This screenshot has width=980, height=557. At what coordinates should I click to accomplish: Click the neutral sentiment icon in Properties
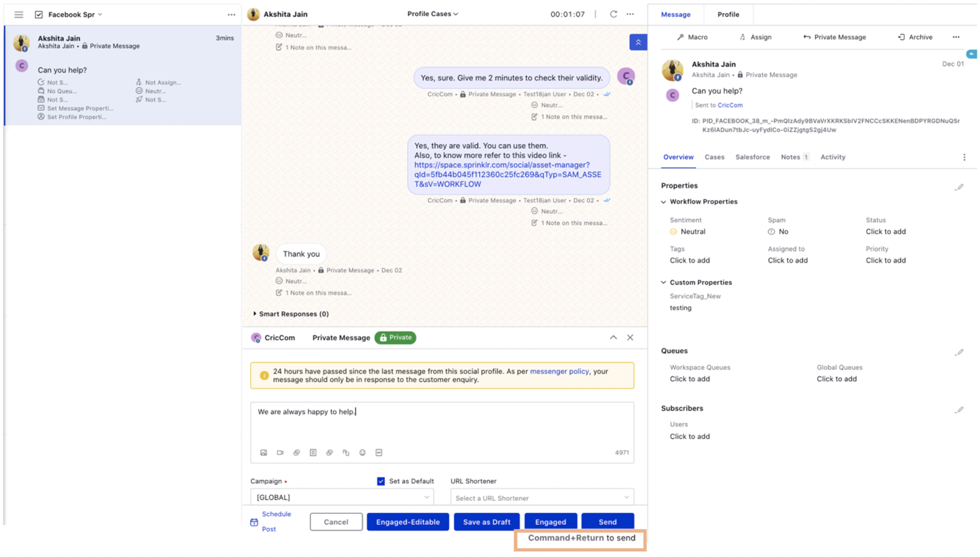(673, 232)
